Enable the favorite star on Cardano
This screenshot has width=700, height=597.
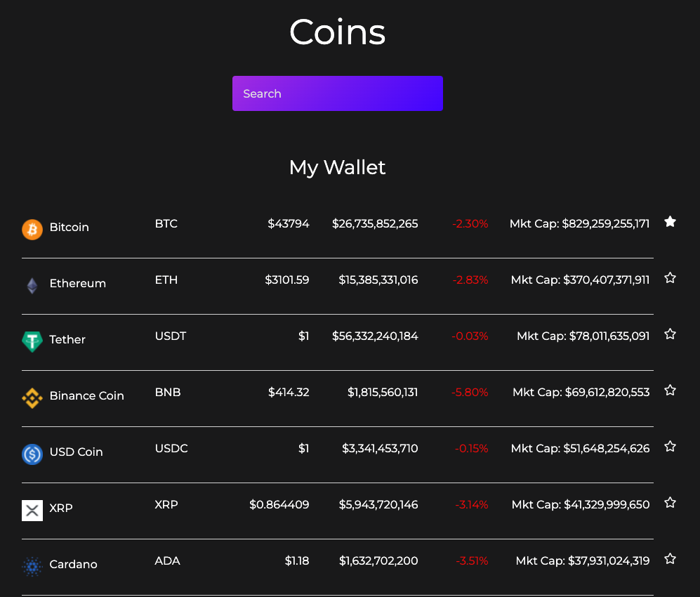click(x=670, y=559)
